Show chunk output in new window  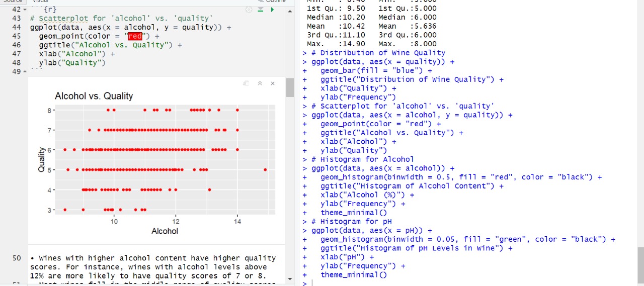tap(246, 83)
